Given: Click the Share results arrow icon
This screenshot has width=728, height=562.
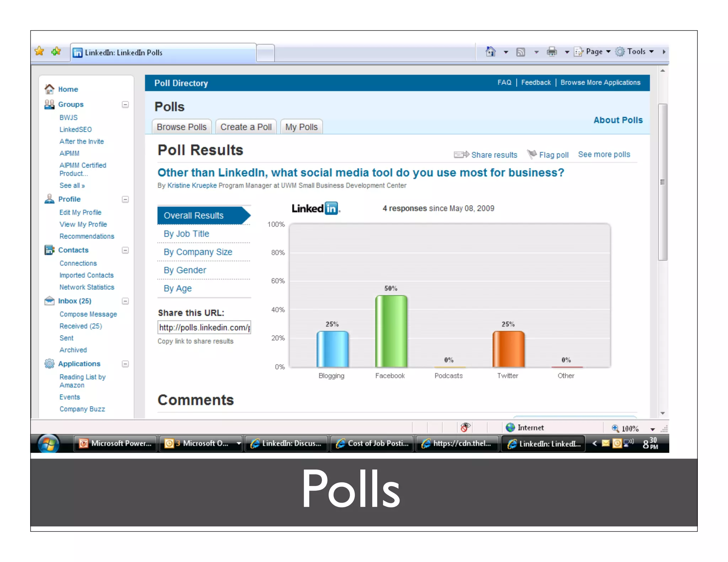Looking at the screenshot, I should (461, 155).
